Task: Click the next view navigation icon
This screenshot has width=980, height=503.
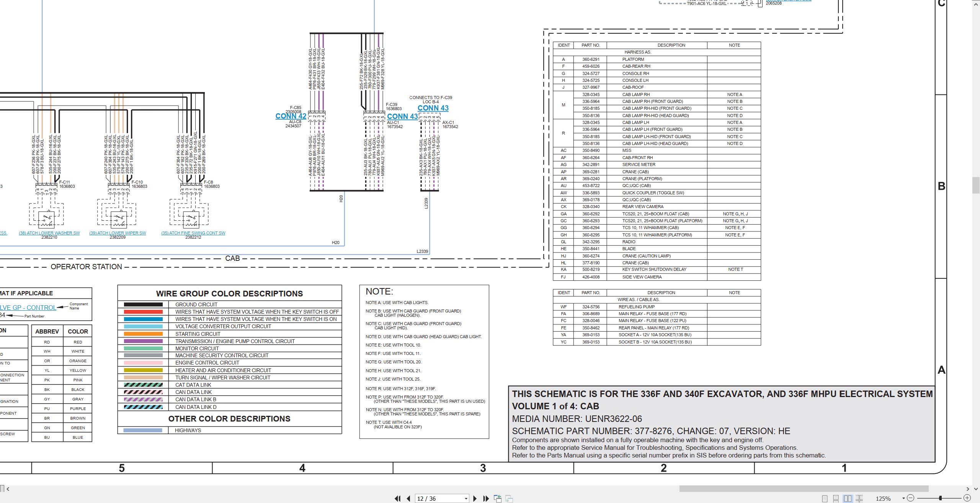Action: point(509,498)
